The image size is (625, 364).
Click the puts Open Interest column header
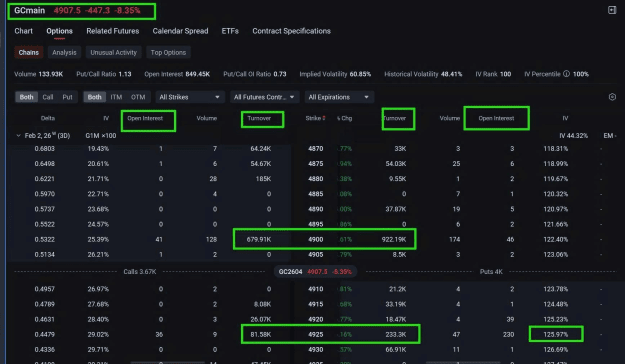coord(496,118)
